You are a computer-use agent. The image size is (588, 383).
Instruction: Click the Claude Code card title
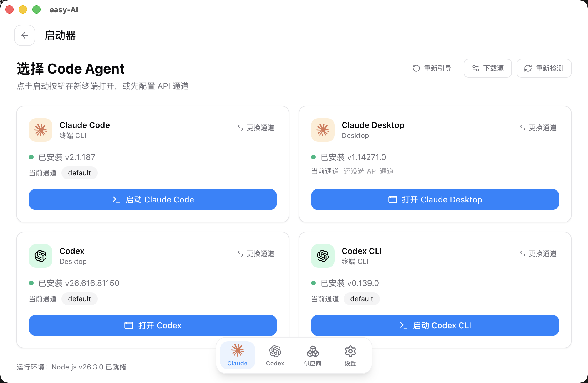tap(85, 125)
